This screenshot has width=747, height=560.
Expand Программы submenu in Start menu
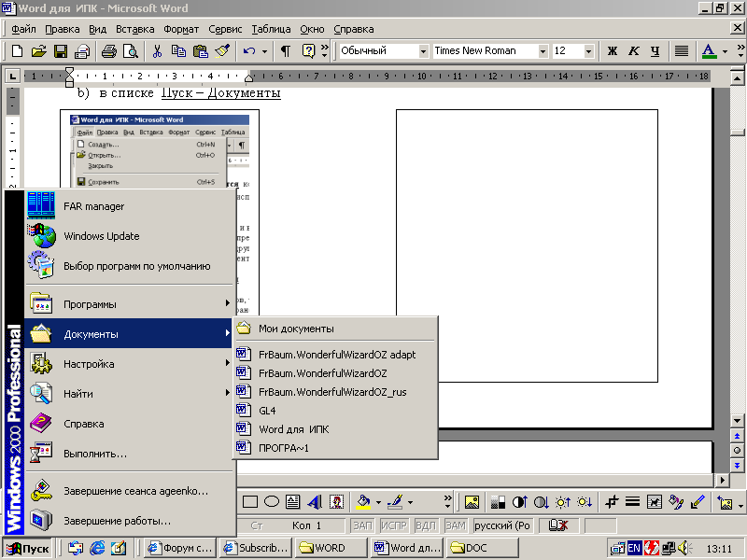tap(130, 304)
